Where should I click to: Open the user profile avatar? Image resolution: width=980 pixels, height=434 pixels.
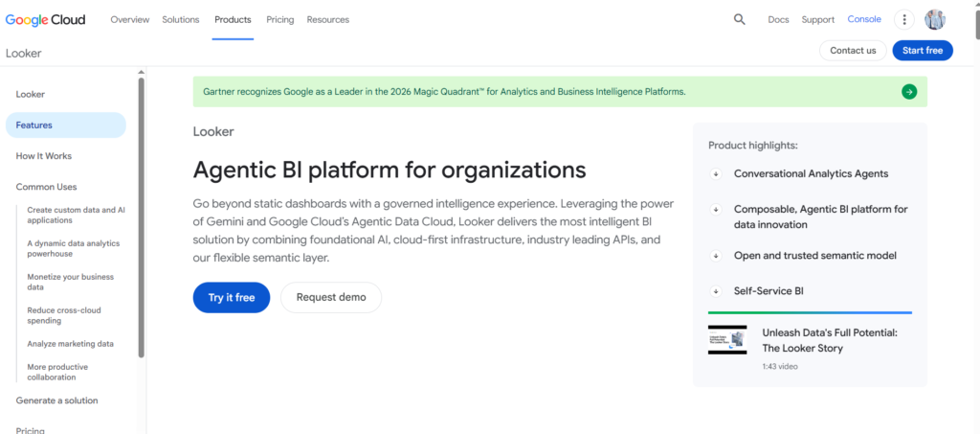tap(935, 19)
